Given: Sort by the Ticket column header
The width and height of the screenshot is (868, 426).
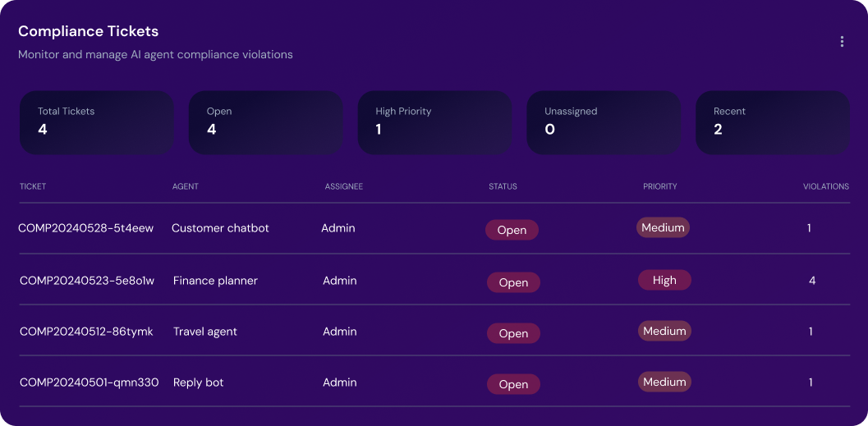Looking at the screenshot, I should click(x=33, y=186).
